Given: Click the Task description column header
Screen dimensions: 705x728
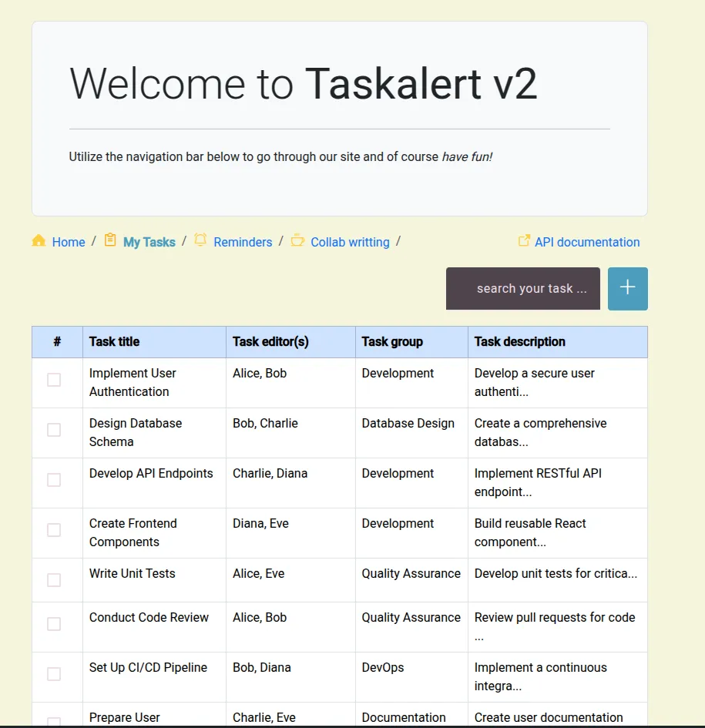Looking at the screenshot, I should (557, 342).
